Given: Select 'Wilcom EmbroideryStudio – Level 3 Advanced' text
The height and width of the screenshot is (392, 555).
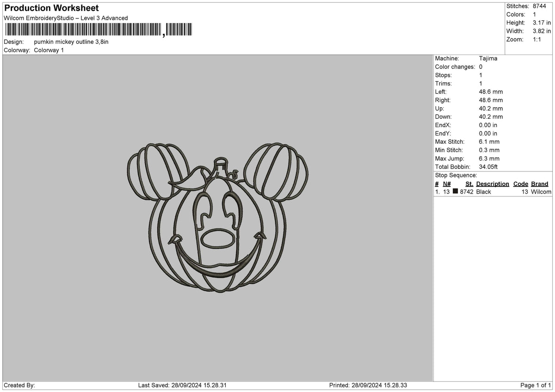Looking at the screenshot, I should 66,18.
